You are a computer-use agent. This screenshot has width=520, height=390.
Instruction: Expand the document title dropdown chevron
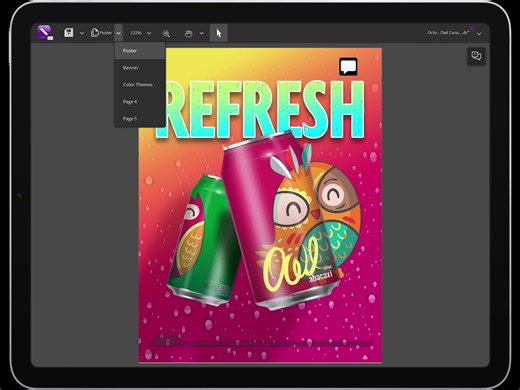point(479,34)
